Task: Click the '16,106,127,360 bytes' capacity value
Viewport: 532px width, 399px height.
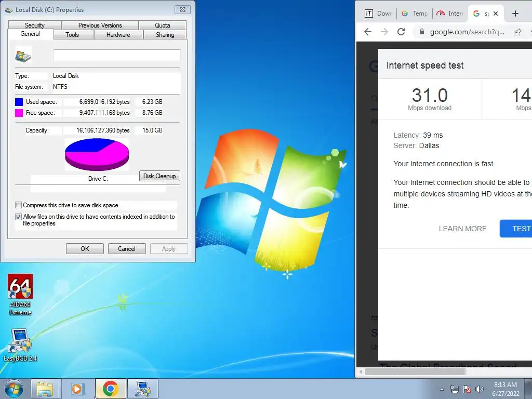Action: 103,130
